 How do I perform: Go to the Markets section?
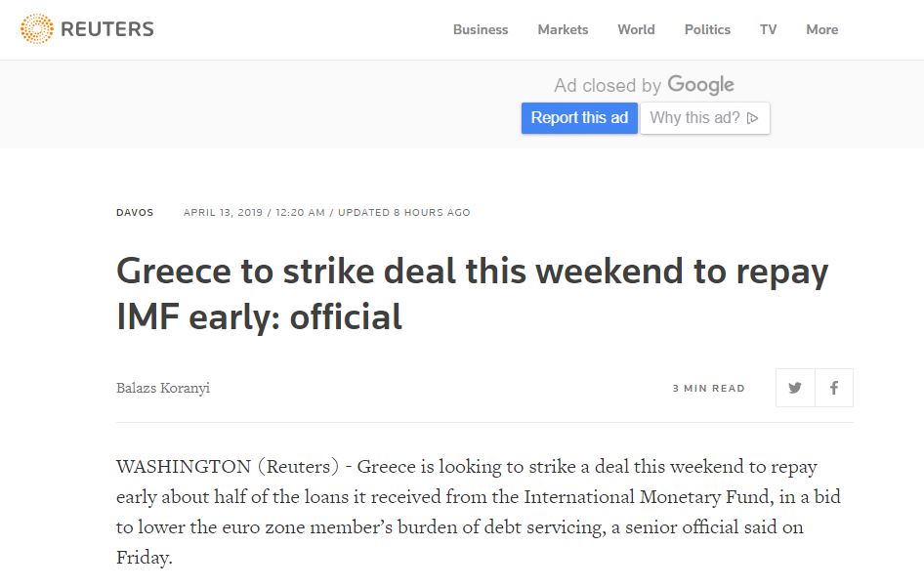click(563, 29)
